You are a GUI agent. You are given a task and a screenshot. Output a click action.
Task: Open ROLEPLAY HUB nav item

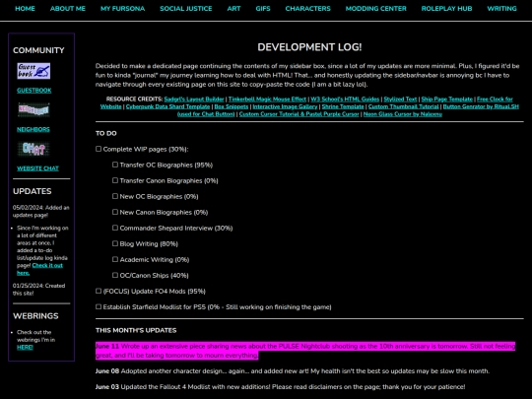(446, 9)
